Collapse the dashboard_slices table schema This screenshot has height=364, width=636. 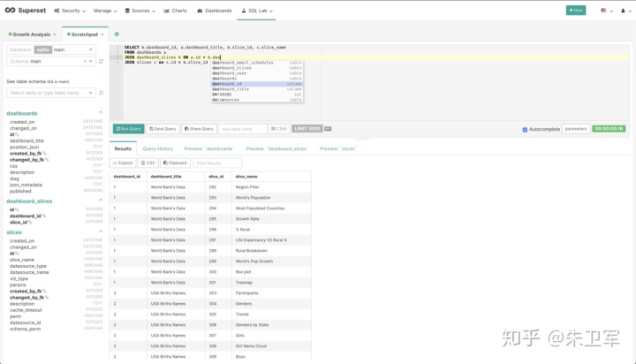(x=101, y=200)
